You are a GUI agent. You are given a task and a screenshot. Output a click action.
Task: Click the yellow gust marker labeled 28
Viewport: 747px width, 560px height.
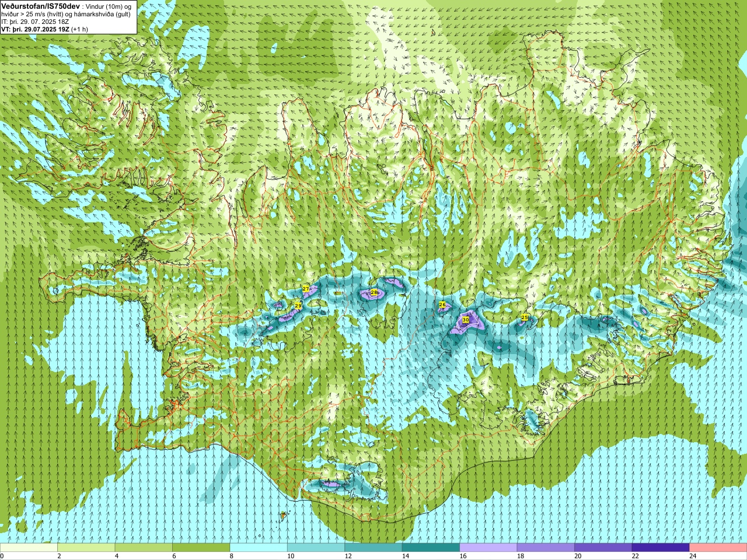374,292
